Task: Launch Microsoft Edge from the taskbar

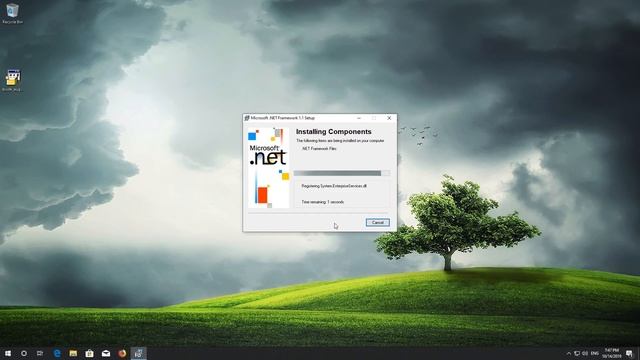Action: point(57,353)
